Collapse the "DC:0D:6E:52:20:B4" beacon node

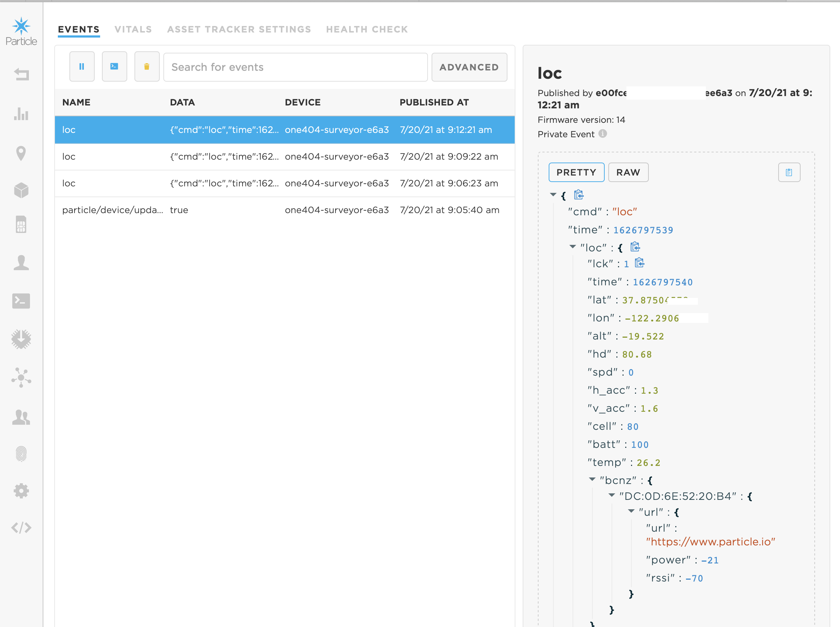click(612, 495)
